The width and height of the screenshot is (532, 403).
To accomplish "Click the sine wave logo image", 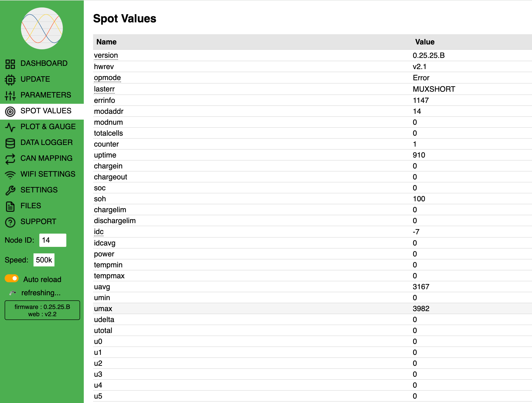I will click(42, 28).
